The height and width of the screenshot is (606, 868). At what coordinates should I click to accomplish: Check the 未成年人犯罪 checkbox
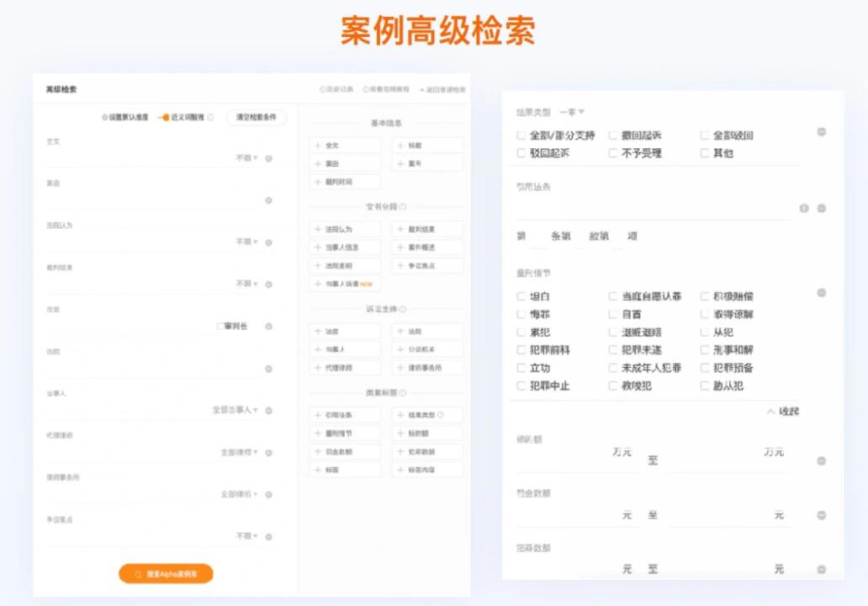coord(612,368)
